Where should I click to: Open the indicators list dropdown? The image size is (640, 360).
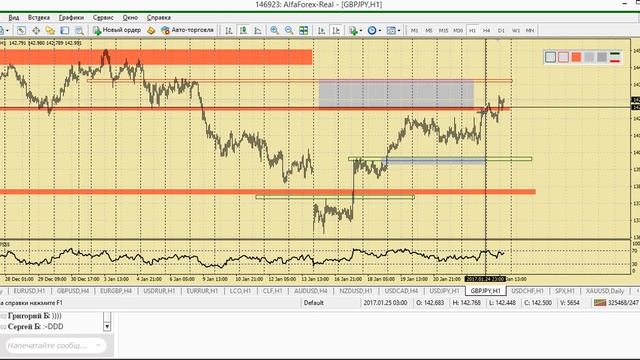pos(356,31)
